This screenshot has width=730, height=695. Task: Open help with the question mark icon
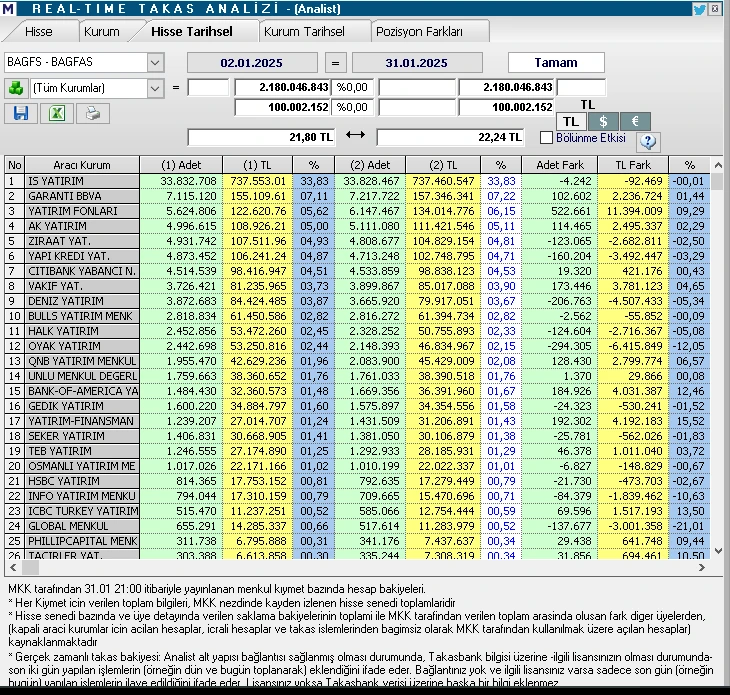(x=648, y=142)
